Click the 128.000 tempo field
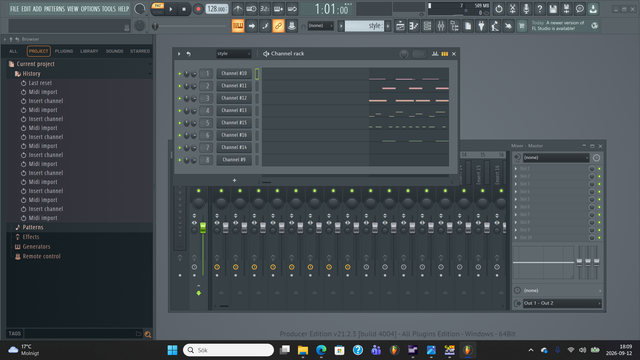This screenshot has width=640, height=360. click(217, 9)
